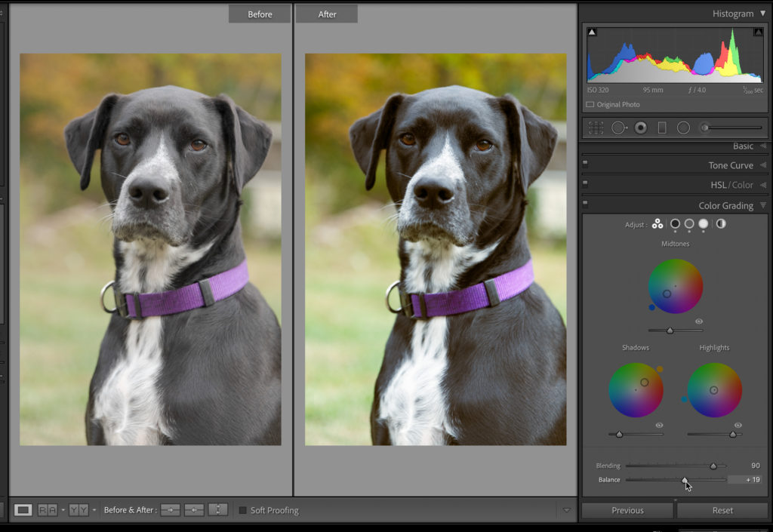This screenshot has width=773, height=532.
Task: Switch to the After view label
Action: click(327, 14)
